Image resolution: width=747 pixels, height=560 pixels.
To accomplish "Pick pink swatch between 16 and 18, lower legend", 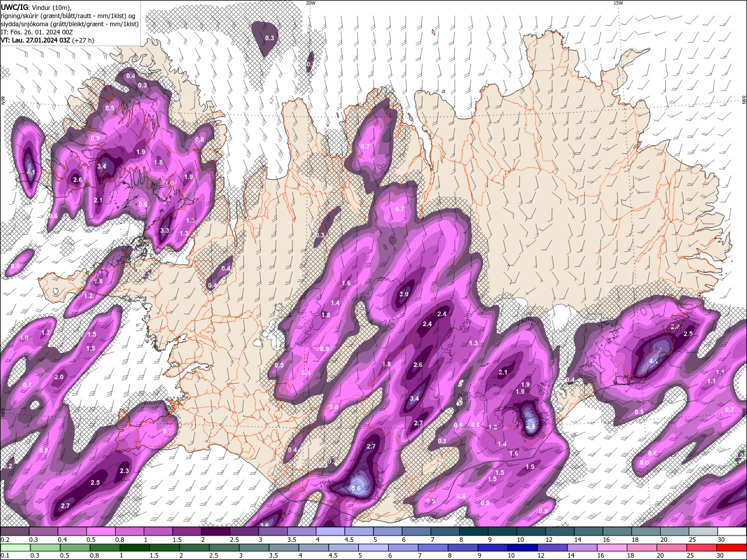I will point(612,548).
